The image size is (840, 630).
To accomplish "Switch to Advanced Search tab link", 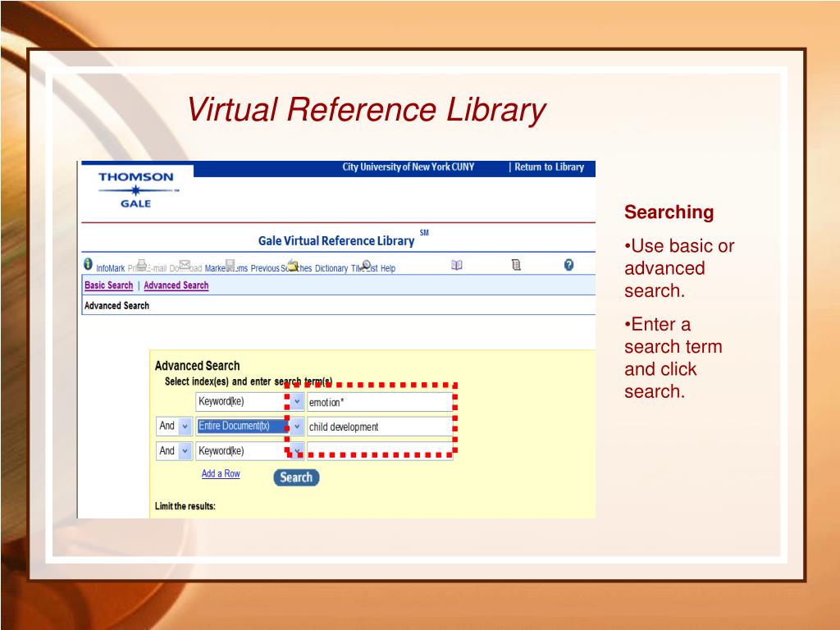I will [x=176, y=285].
